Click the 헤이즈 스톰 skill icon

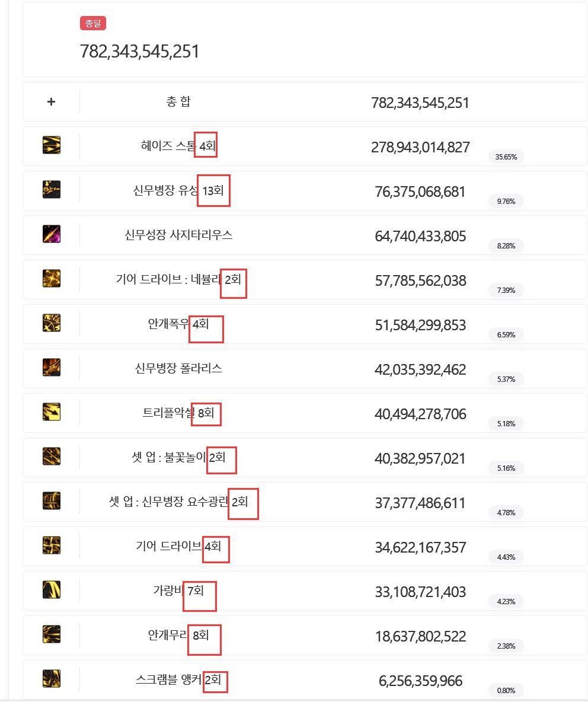click(52, 145)
